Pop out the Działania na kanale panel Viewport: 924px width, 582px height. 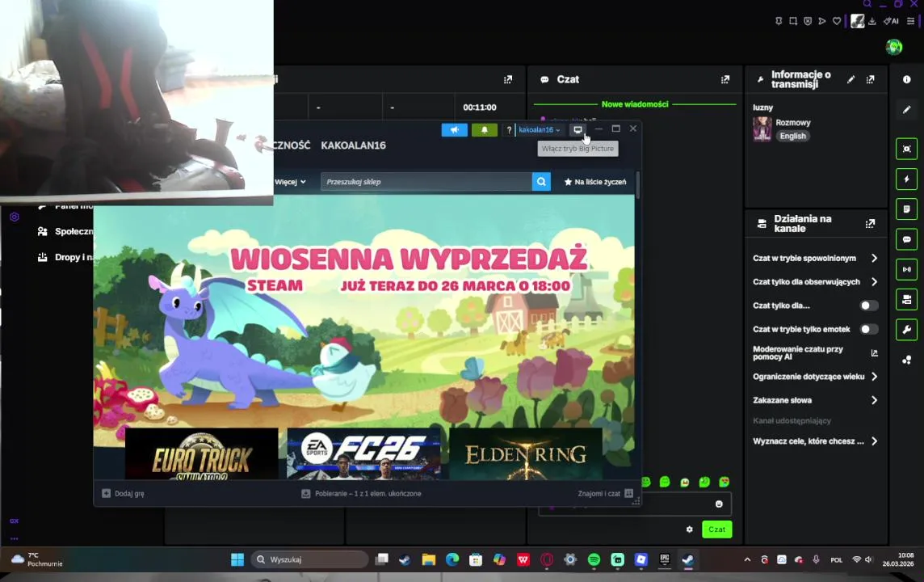point(871,223)
